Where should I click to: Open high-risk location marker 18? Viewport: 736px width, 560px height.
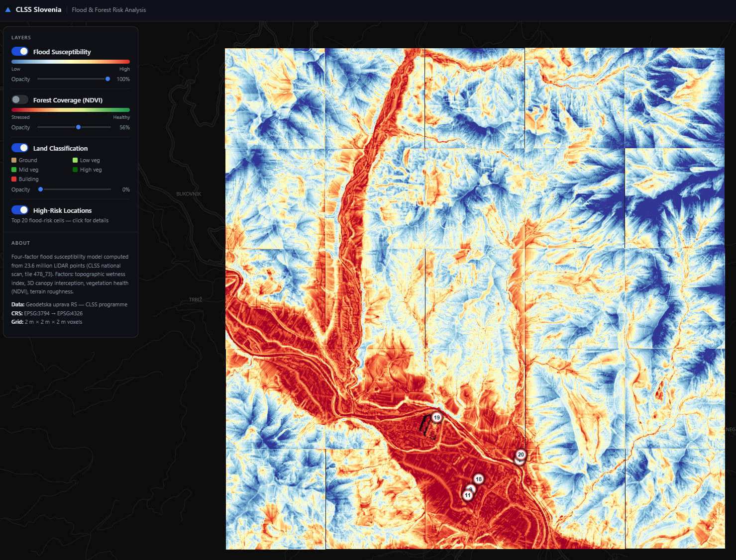(x=479, y=479)
